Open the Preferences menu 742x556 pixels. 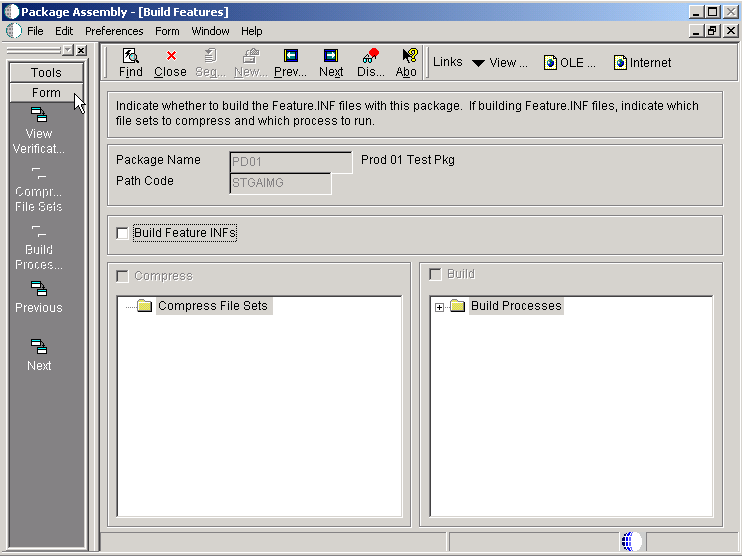114,31
